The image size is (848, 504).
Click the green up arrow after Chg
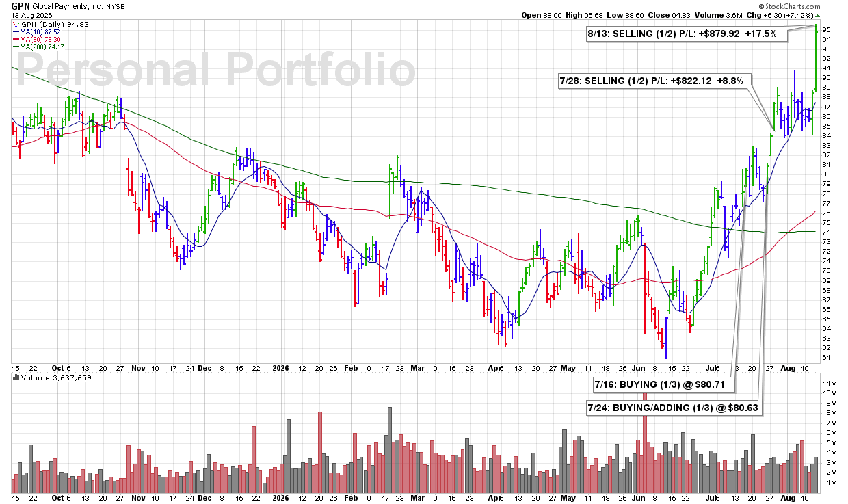817,15
